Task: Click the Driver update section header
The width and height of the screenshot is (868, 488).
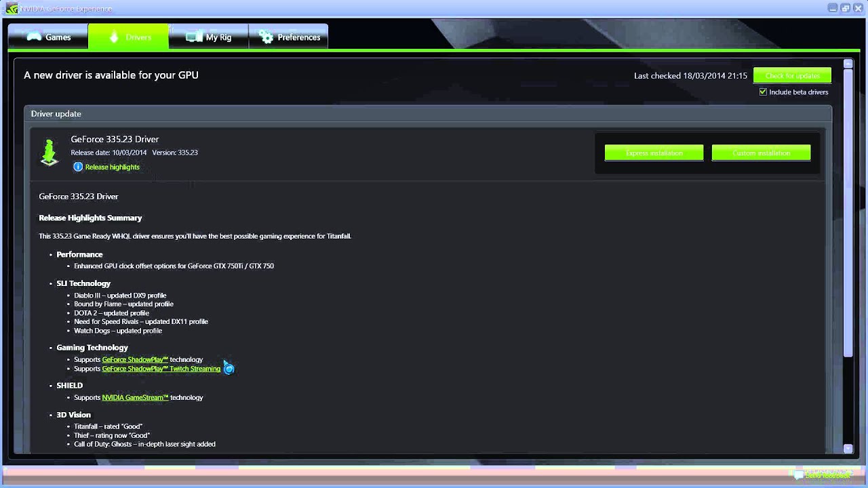Action: click(427, 114)
